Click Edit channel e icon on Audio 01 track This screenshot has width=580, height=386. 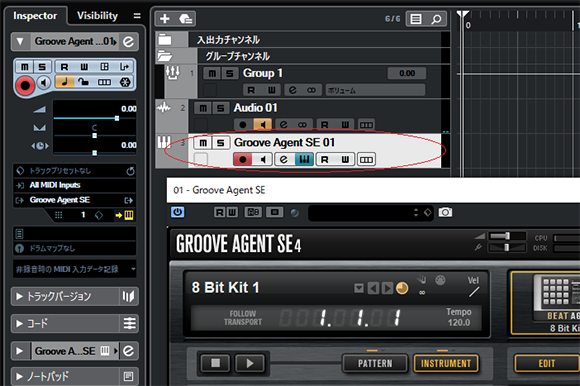click(284, 125)
